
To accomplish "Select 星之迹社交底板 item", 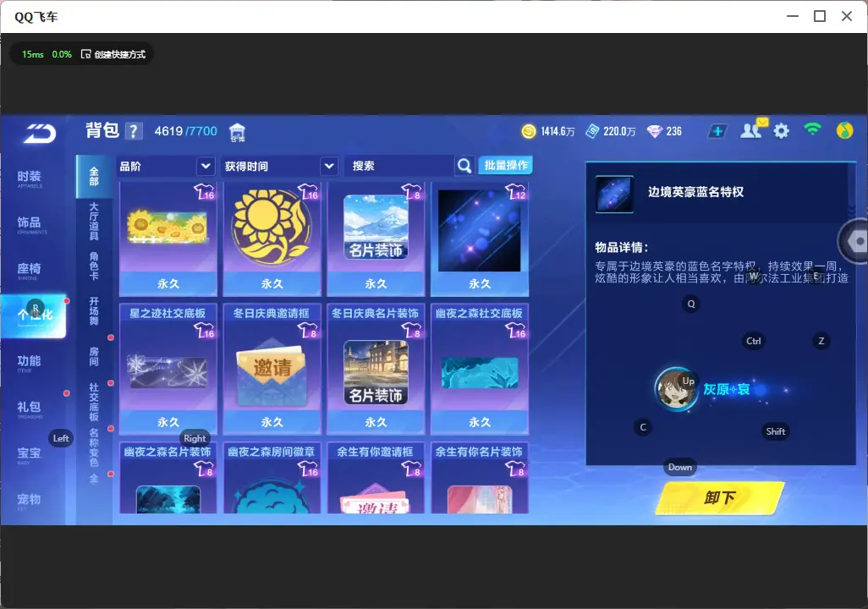I will 168,369.
